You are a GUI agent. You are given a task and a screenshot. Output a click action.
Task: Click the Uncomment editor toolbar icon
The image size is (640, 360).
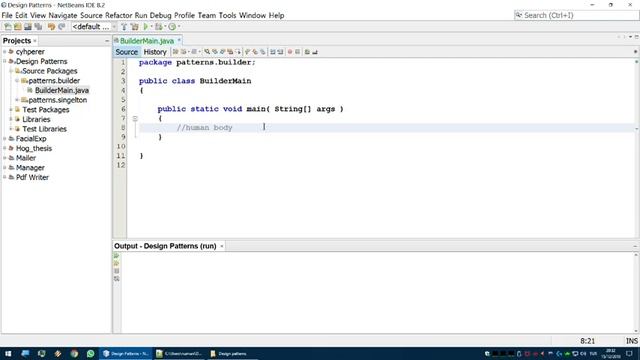coord(315,52)
